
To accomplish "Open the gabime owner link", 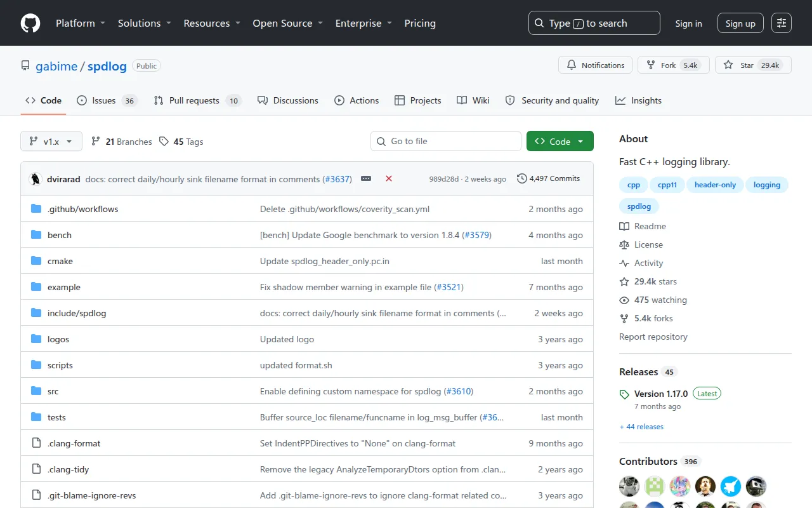I will coord(56,66).
